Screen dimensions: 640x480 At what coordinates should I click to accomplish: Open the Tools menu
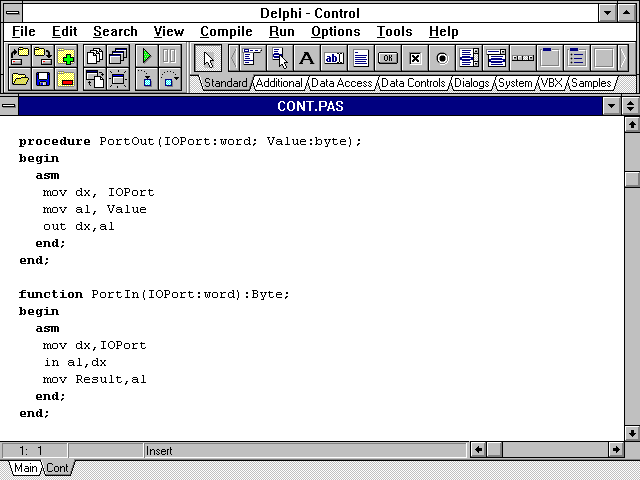pos(394,32)
